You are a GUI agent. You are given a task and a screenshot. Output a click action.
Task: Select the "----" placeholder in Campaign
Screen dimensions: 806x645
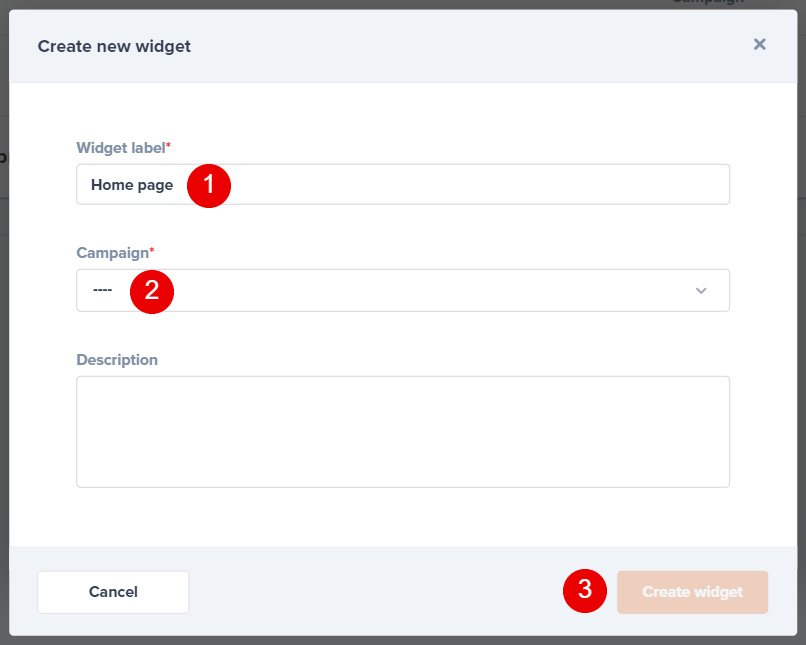[102, 291]
